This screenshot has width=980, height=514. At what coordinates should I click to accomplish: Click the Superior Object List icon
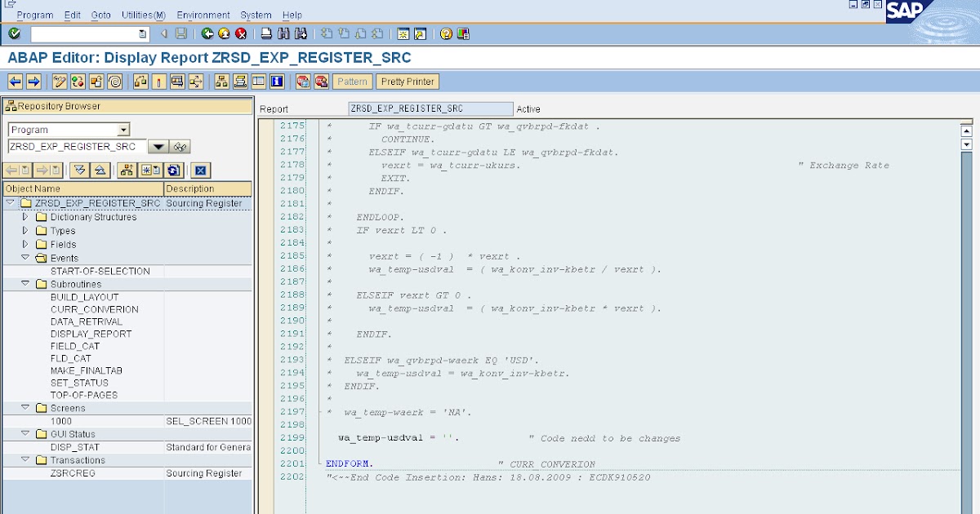127,170
